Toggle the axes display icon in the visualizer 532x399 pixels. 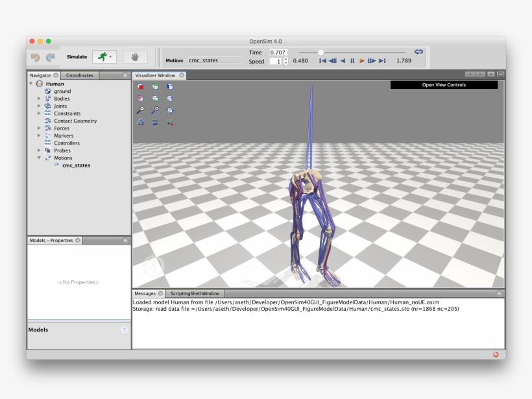click(x=171, y=122)
